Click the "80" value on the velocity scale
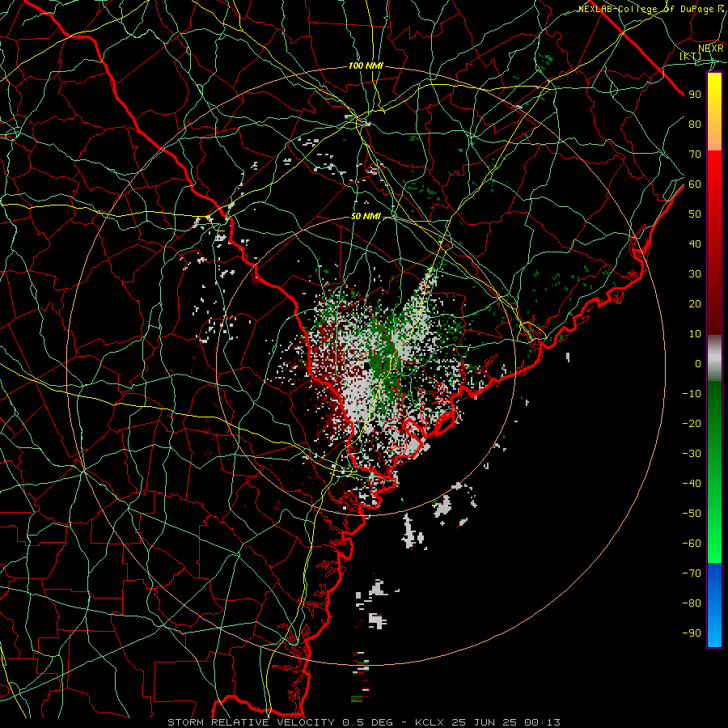The width and height of the screenshot is (728, 728). pos(695,124)
